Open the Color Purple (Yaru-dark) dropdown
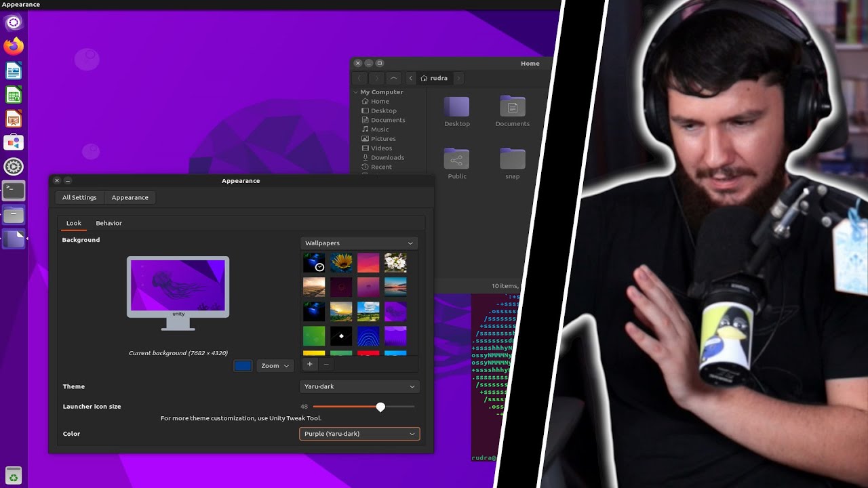Image resolution: width=868 pixels, height=488 pixels. point(359,434)
